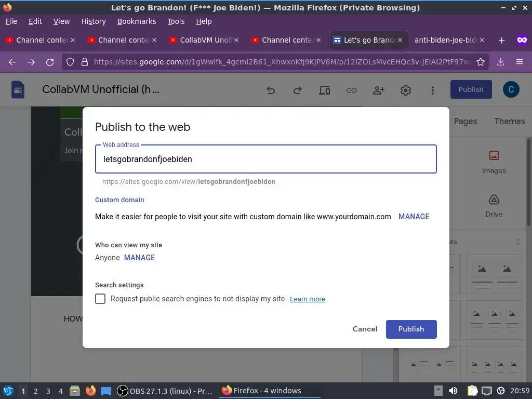
Task: Cancel the publish dialog
Action: [x=365, y=329]
